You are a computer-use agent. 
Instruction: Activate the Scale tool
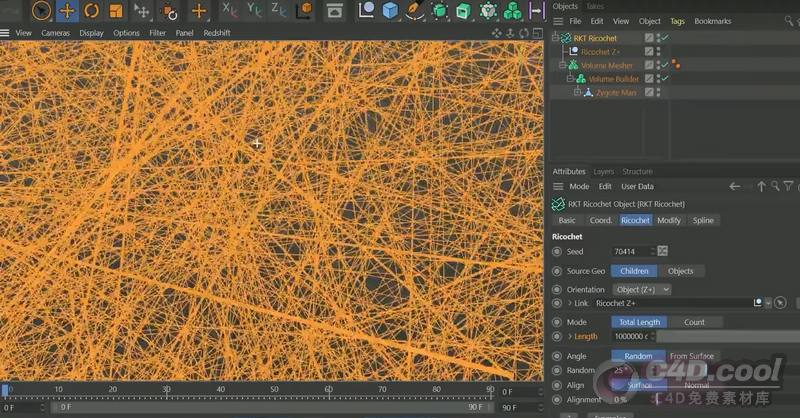[x=117, y=10]
